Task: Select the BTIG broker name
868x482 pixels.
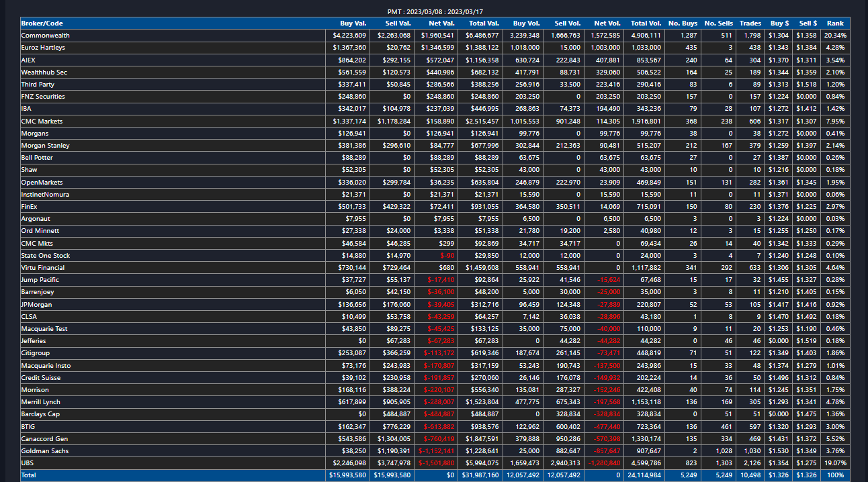Action: coord(28,426)
